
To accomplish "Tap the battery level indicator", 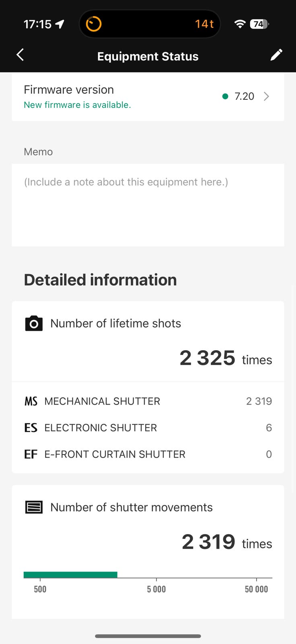I will [259, 24].
